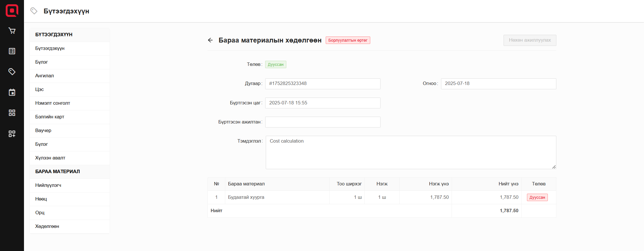This screenshot has height=251, width=644.
Task: Open the list report sidebar icon
Action: (12, 51)
